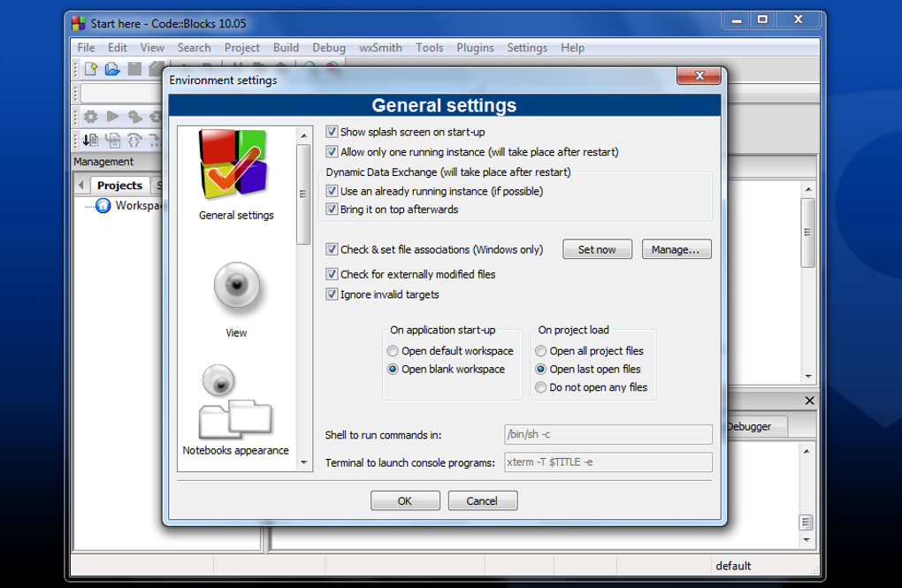Confirm settings with OK button
The width and height of the screenshot is (902, 588).
[405, 500]
